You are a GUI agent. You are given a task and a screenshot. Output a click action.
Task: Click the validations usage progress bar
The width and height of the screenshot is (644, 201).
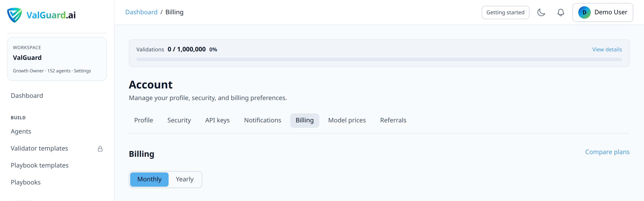tap(379, 59)
